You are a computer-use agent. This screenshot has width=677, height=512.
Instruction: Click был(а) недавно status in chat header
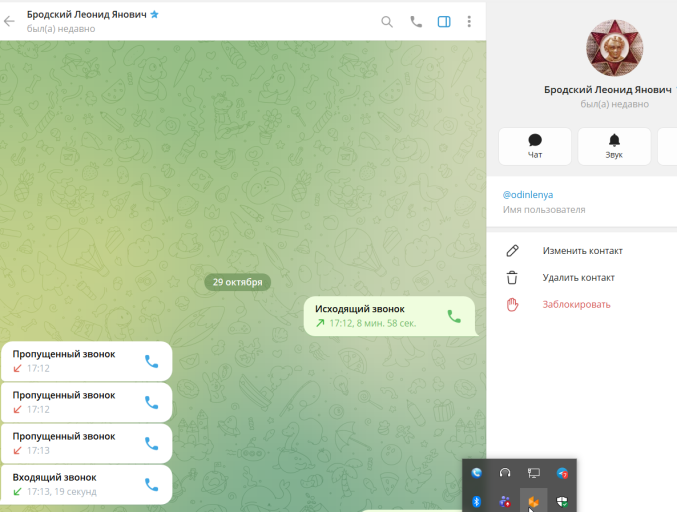pos(61,28)
